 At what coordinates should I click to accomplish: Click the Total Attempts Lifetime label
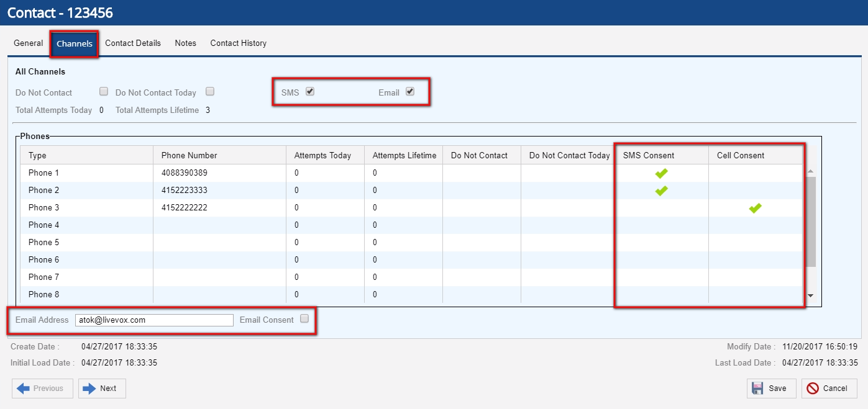(x=157, y=110)
